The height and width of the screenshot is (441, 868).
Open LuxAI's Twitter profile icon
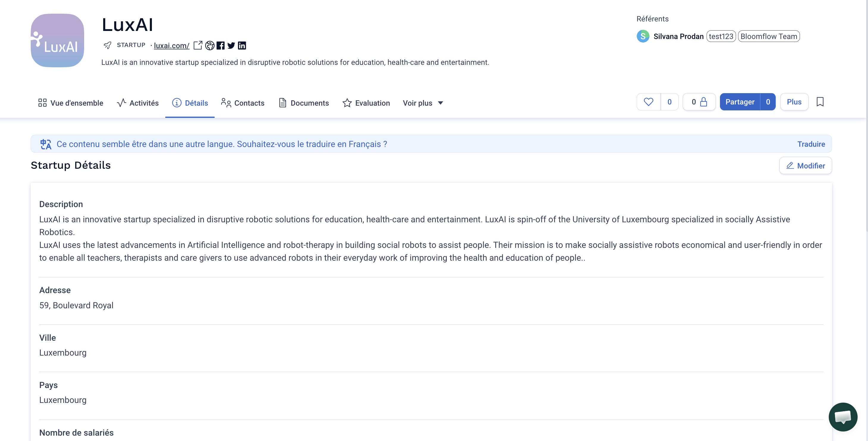tap(231, 46)
